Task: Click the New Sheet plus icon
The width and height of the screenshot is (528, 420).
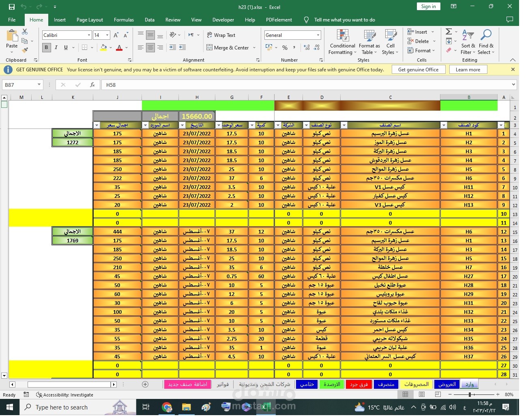Action: coord(145,384)
